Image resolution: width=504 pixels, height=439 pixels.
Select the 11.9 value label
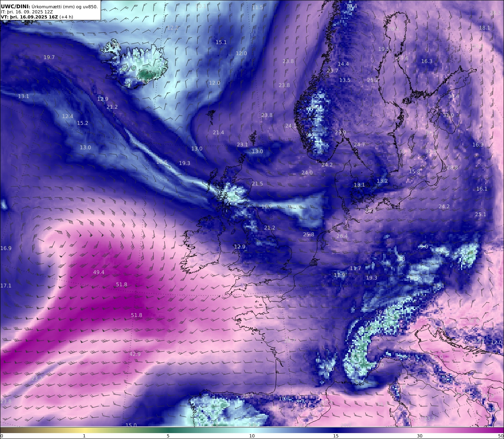coord(339,275)
